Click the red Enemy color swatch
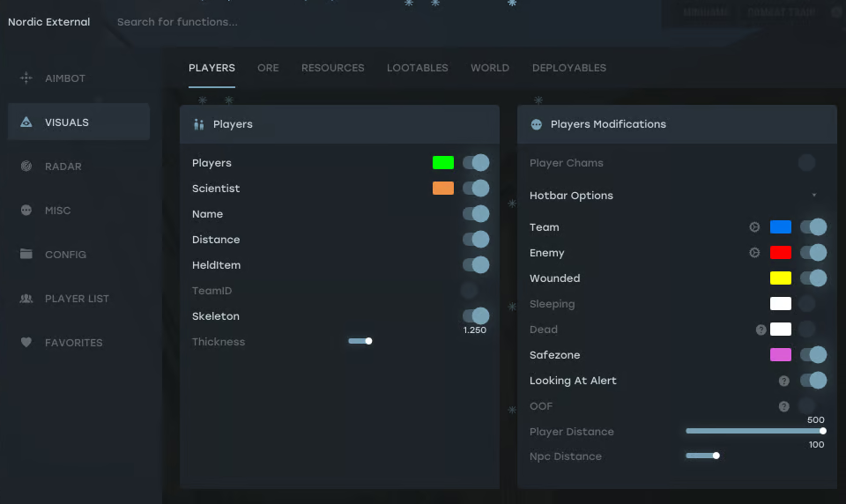The height and width of the screenshot is (504, 846). 781,252
